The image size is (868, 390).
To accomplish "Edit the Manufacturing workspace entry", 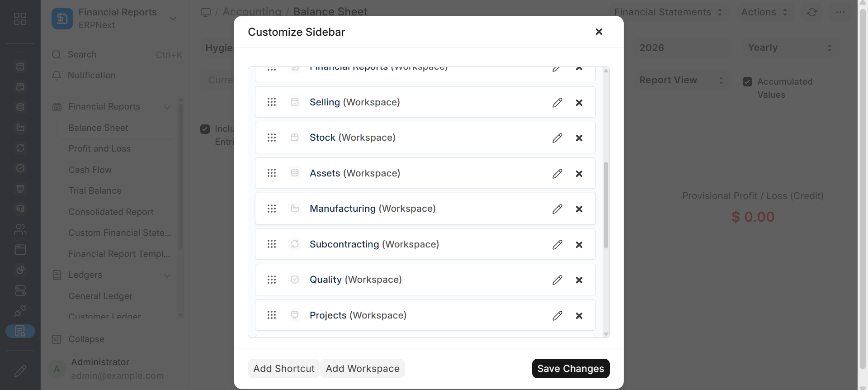I will click(x=557, y=209).
